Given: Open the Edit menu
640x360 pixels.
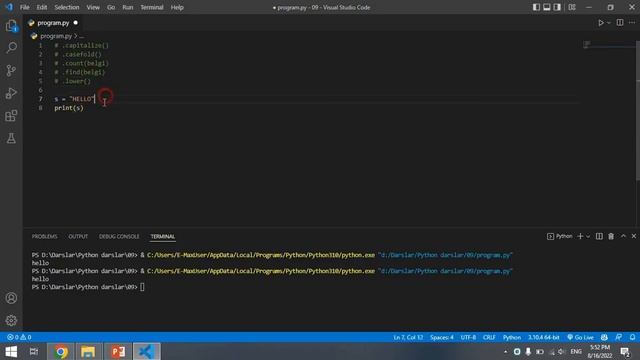Looking at the screenshot, I should click(x=42, y=7).
